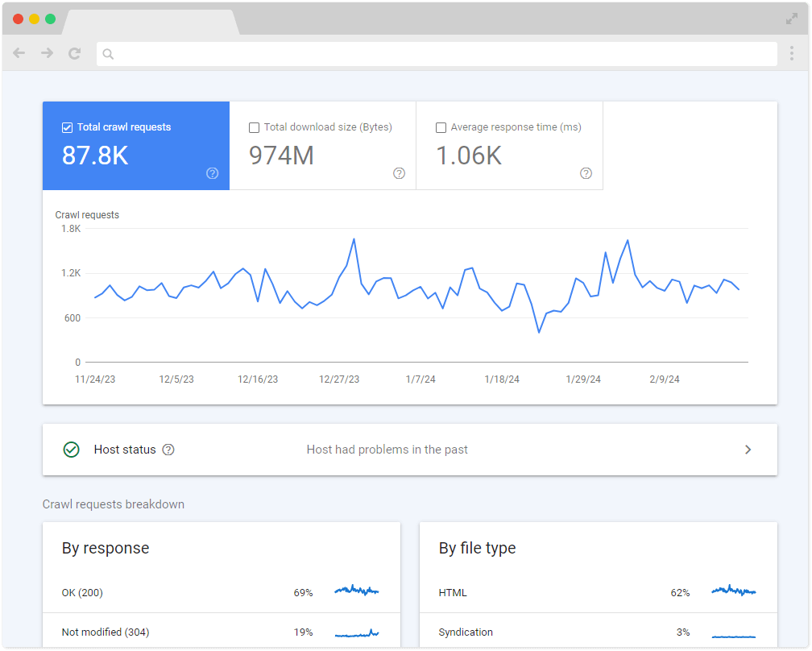Click the 11/24/23 date label on chart axis

pyautogui.click(x=95, y=379)
